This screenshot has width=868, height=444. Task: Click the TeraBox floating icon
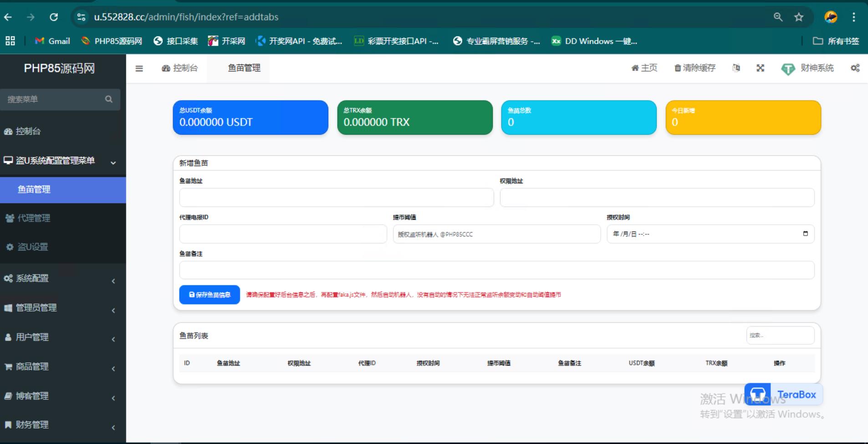pos(758,394)
